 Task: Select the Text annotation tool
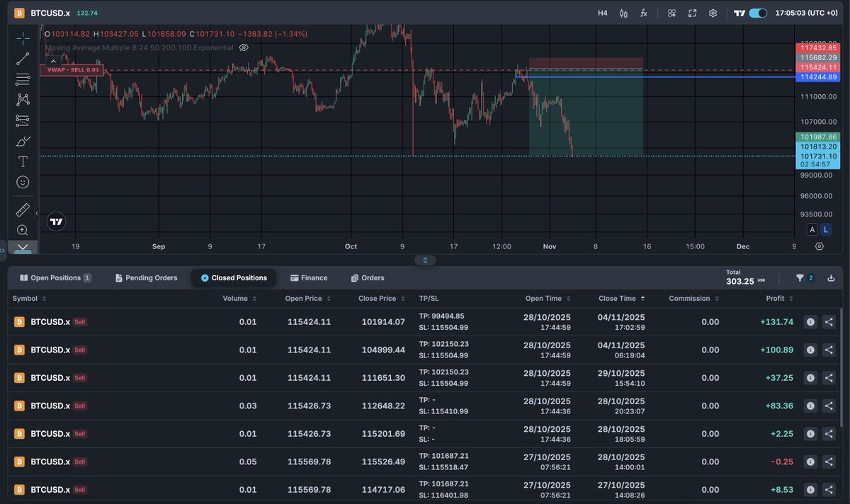click(x=23, y=161)
